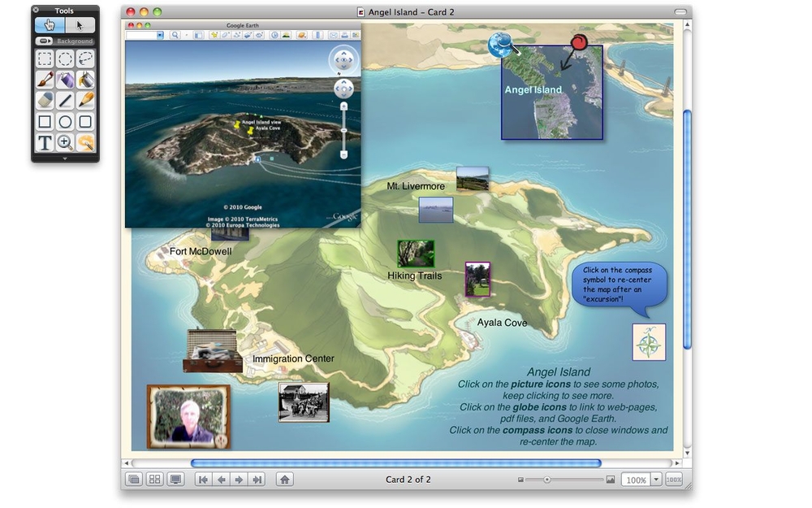
Task: Click the 100% zoom percentage field
Action: tap(636, 480)
